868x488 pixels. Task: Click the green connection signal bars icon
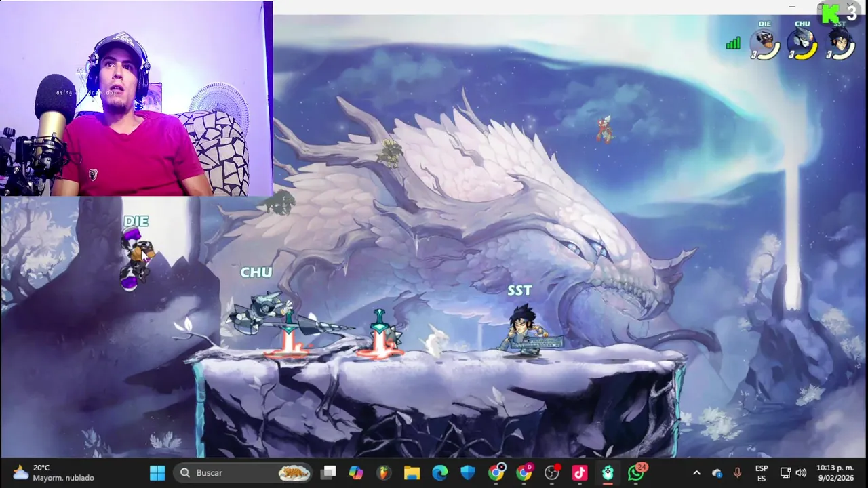pyautogui.click(x=733, y=43)
